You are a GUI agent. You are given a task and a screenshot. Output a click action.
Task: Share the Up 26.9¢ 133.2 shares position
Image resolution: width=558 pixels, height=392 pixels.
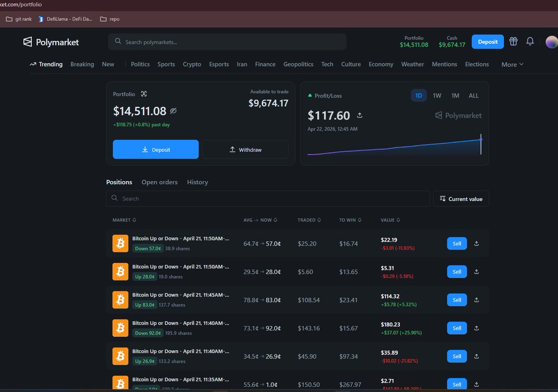pos(477,356)
